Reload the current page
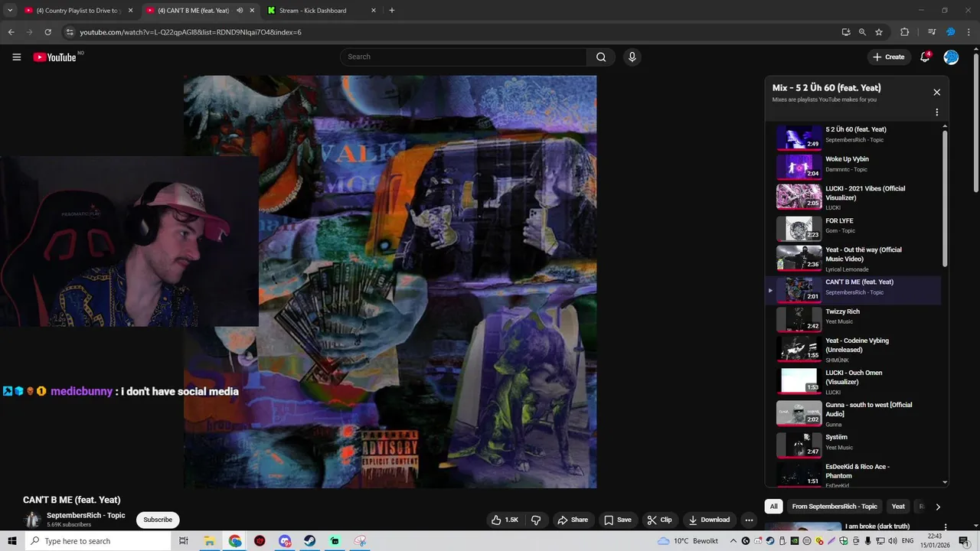 [47, 32]
